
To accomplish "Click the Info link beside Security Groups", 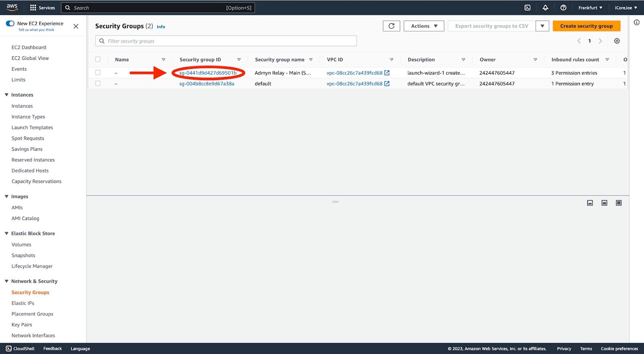I will 161,27.
